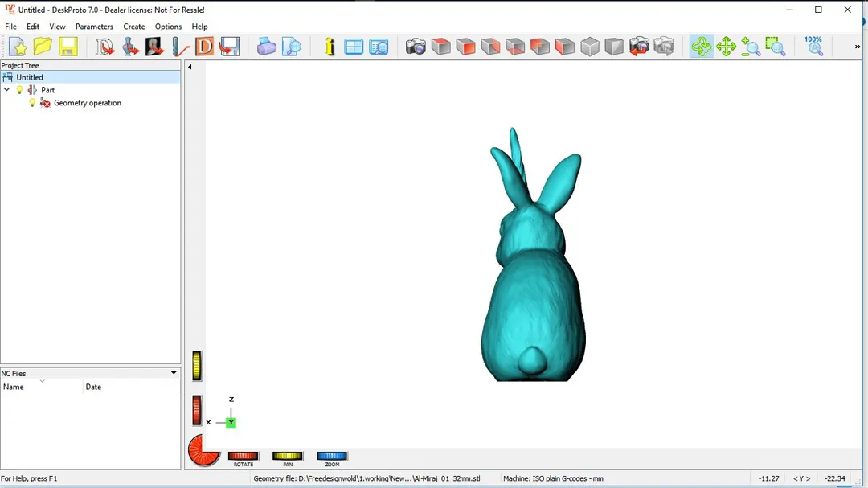868x488 pixels.
Task: Click the yellow information icon
Action: (330, 47)
